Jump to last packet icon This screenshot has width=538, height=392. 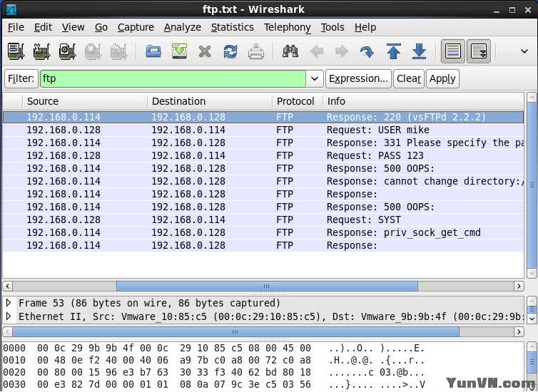coord(419,51)
